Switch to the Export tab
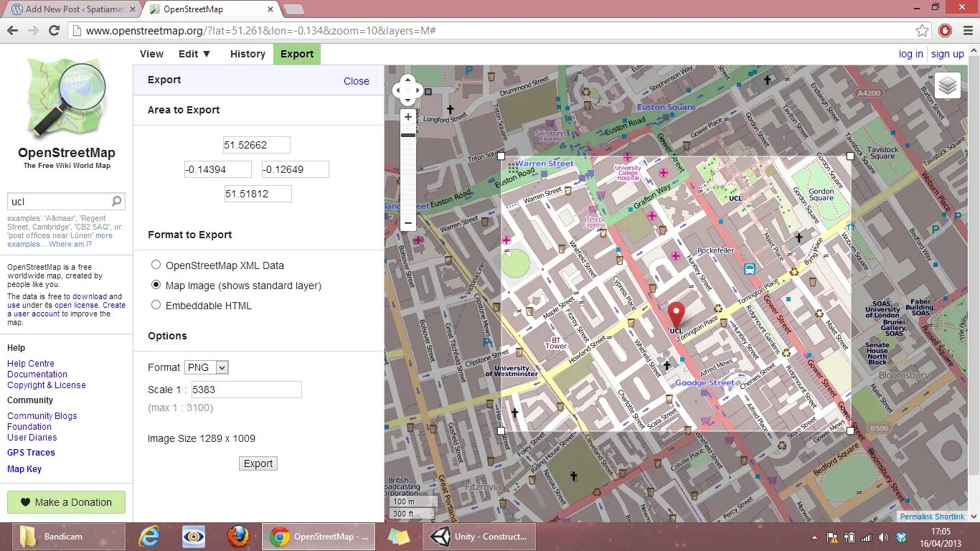 pyautogui.click(x=297, y=54)
